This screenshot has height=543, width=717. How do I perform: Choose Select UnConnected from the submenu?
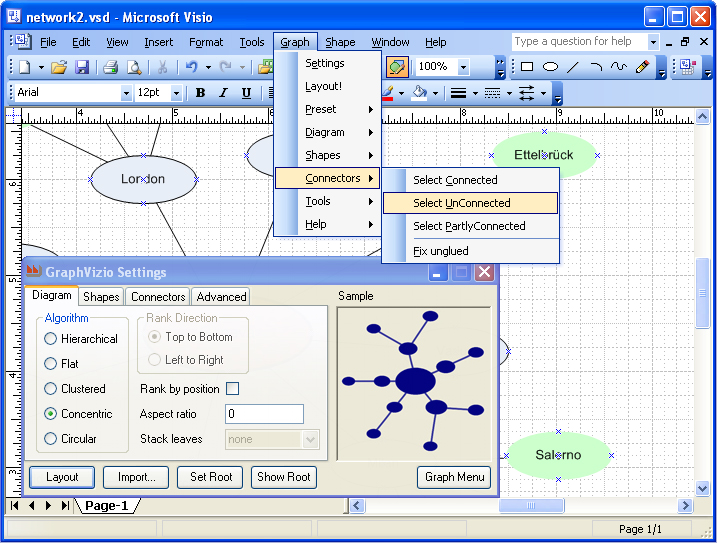471,203
